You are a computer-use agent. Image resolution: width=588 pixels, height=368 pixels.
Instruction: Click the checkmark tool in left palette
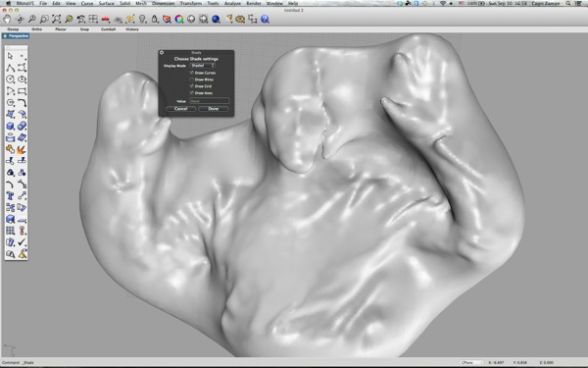click(x=23, y=242)
